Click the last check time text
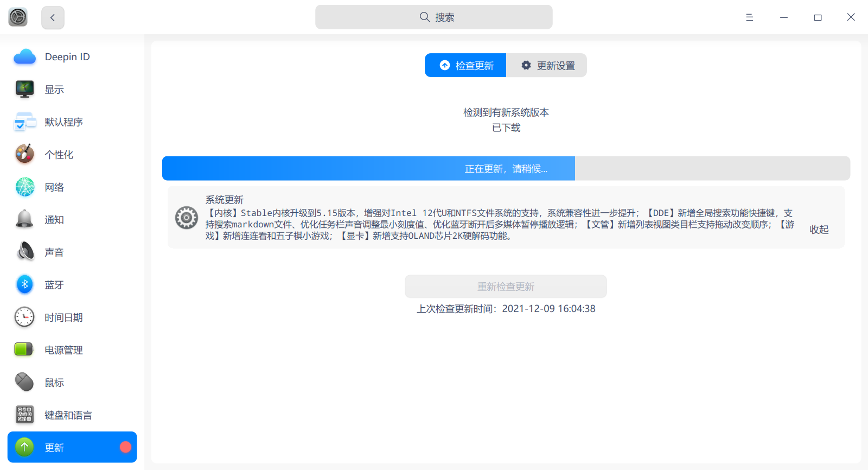 pos(506,309)
